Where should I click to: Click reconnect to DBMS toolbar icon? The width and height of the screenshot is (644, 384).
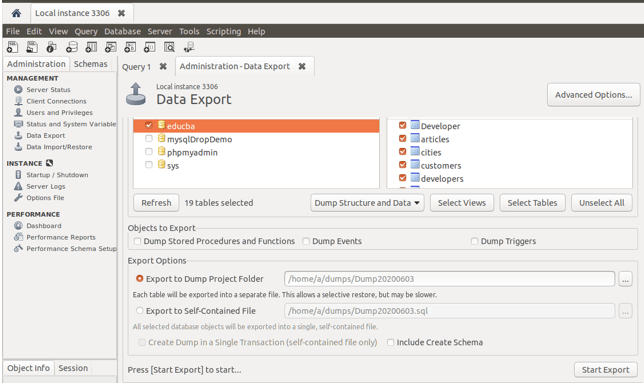(x=189, y=47)
